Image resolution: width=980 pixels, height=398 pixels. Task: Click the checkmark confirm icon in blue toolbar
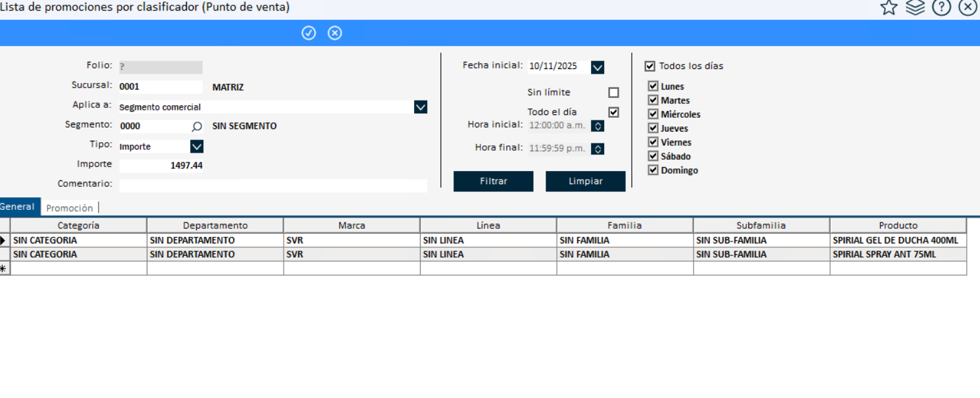[x=309, y=33]
